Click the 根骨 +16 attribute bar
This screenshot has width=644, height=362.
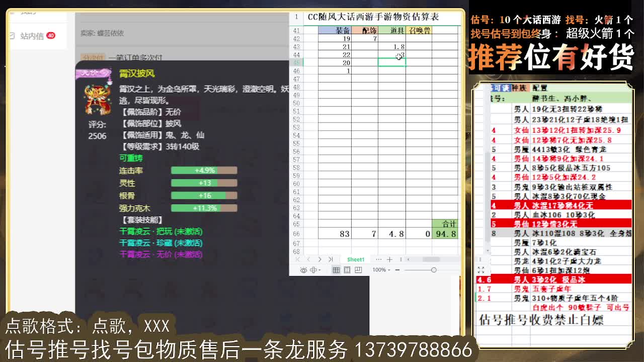[204, 196]
